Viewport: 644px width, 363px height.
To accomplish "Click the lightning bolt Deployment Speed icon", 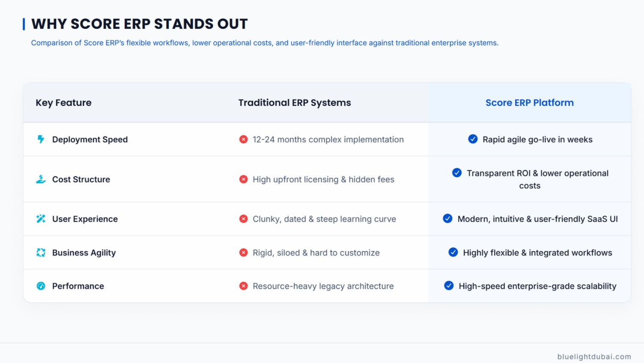I will point(41,139).
